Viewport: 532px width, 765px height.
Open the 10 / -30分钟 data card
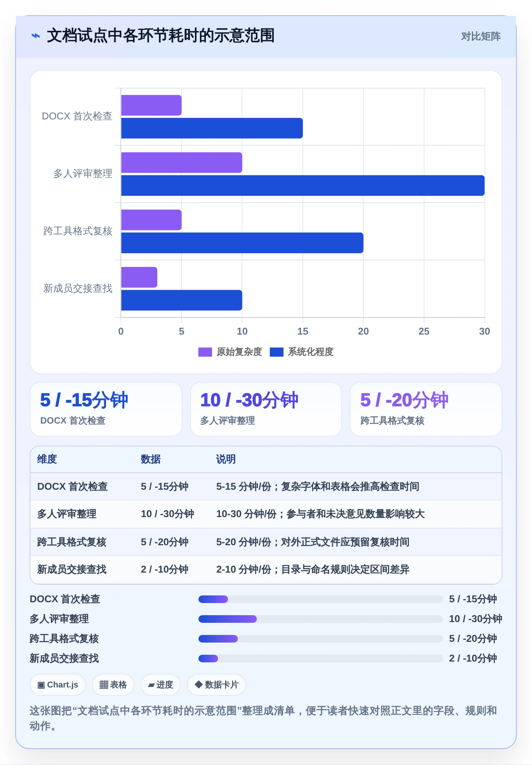tap(266, 409)
